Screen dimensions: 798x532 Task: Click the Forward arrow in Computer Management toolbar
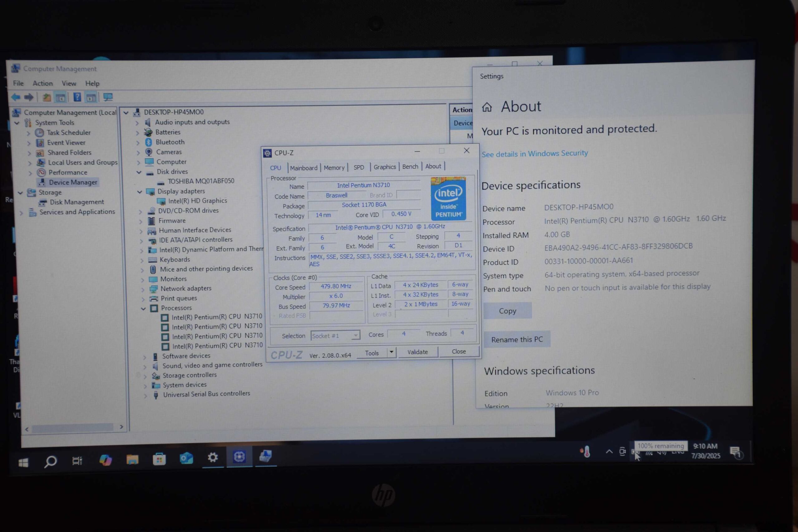coord(29,97)
